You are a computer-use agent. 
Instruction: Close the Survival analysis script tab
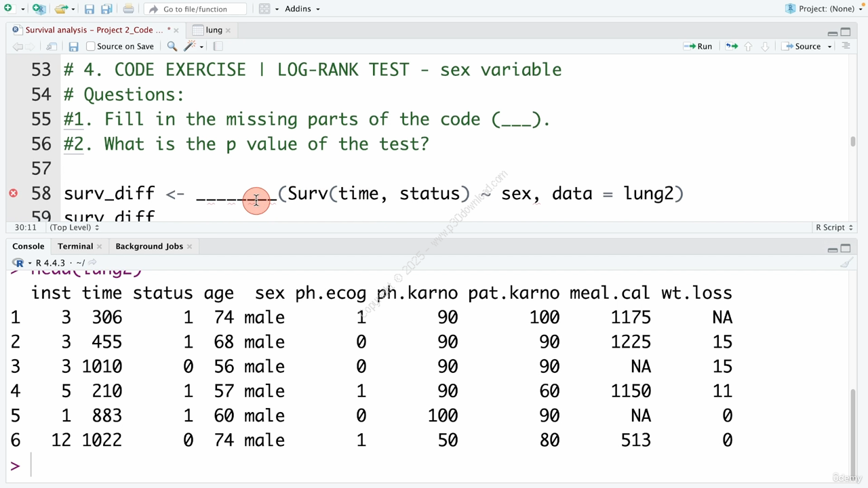176,30
